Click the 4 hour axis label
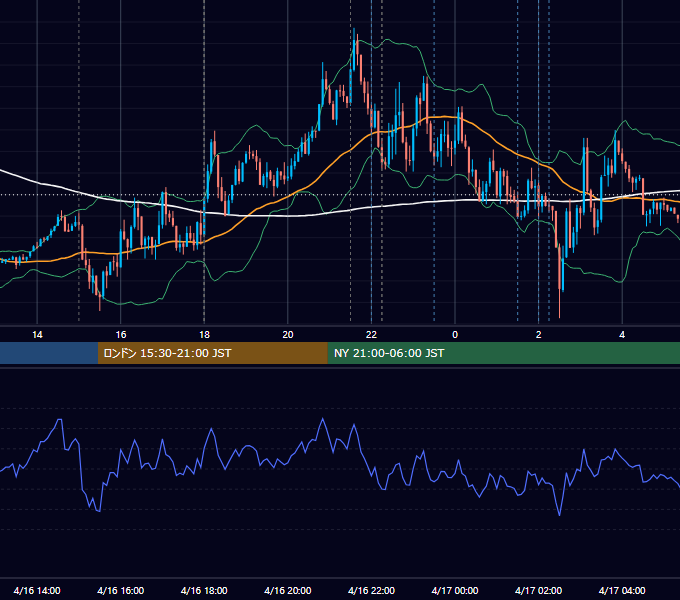680x600 pixels. coord(622,335)
